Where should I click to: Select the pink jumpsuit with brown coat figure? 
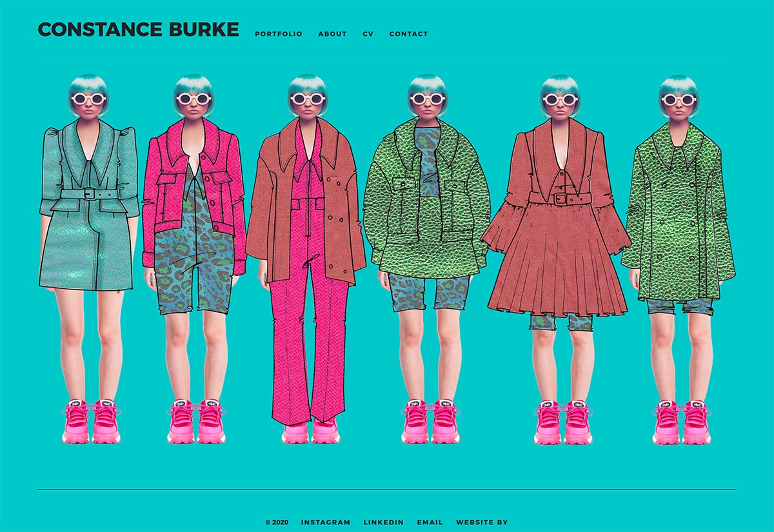click(x=306, y=259)
